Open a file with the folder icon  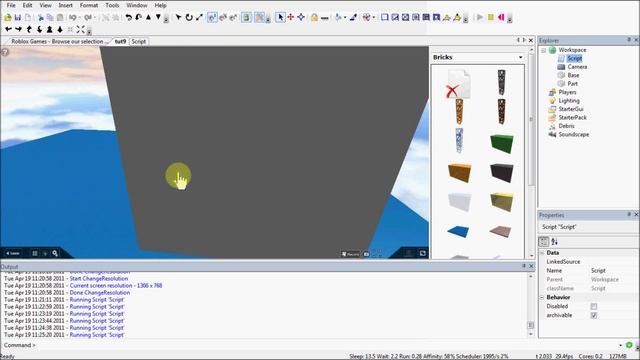click(8, 18)
